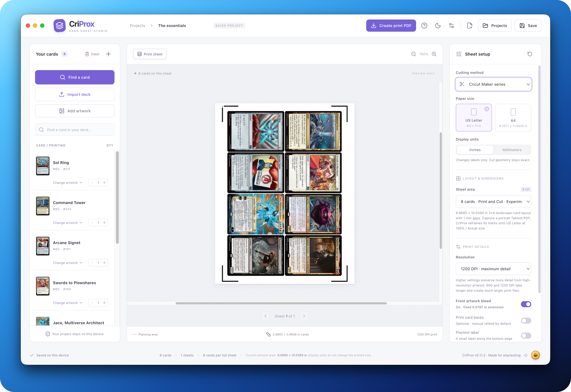Screen dimensions: 571x392
Task: Increase Command Tower quantity with plus
Action: tap(104, 222)
